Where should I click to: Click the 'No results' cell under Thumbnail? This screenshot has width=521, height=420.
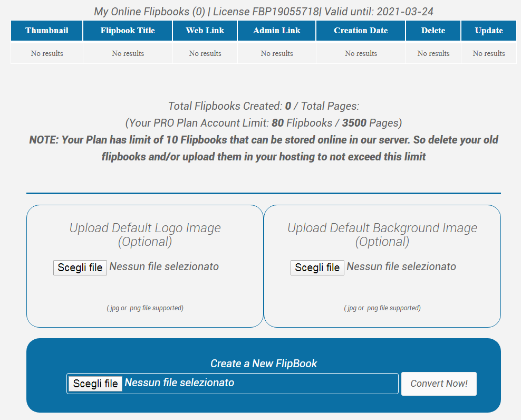coord(47,53)
